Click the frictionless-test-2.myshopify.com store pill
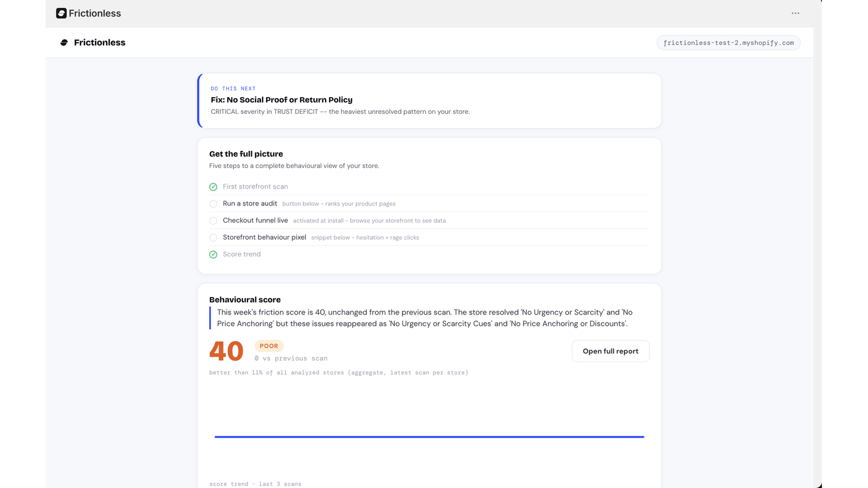Viewport: 868px width, 488px height. [x=728, y=43]
